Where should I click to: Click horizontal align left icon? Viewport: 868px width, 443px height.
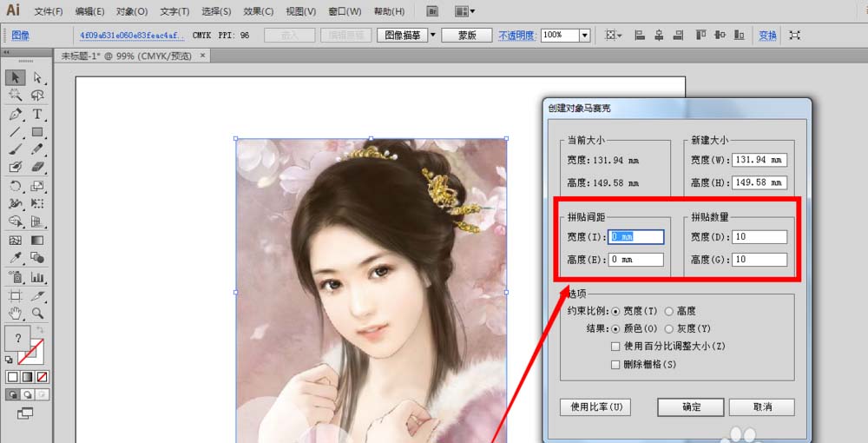640,35
